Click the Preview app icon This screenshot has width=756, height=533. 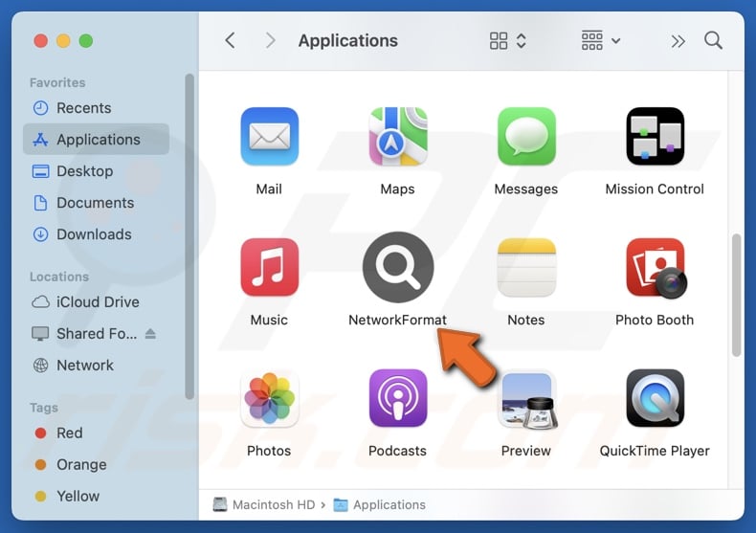528,399
